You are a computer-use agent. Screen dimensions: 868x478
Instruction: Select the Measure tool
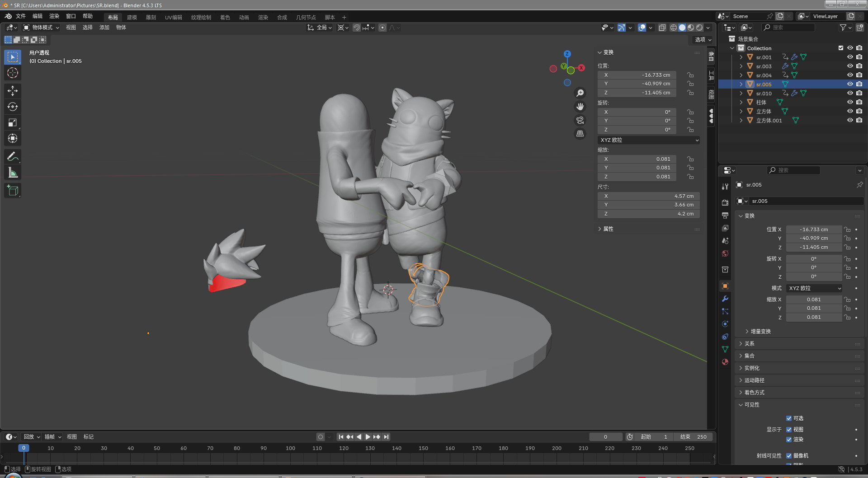[x=13, y=172]
